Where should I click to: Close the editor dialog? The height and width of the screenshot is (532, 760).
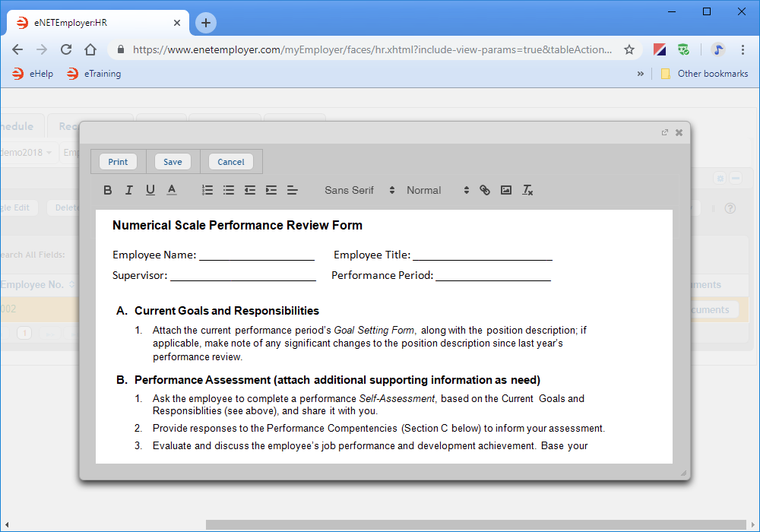coord(679,132)
